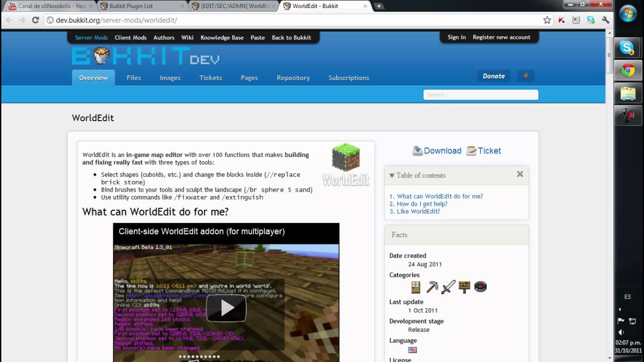Switch to the Tickets tab

point(210,78)
